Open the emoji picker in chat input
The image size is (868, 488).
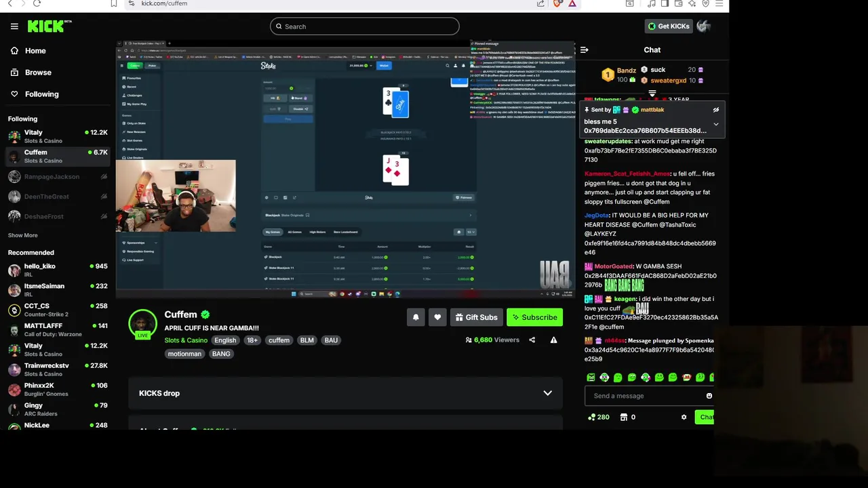click(x=709, y=396)
